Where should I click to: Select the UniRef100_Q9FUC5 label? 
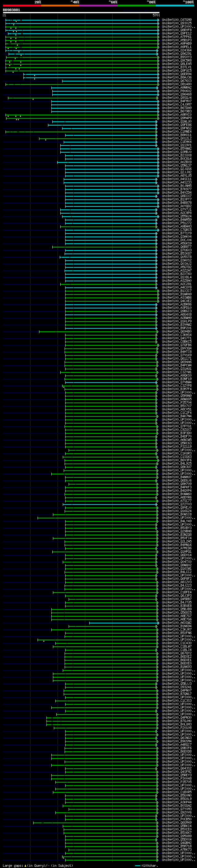coord(177,71)
